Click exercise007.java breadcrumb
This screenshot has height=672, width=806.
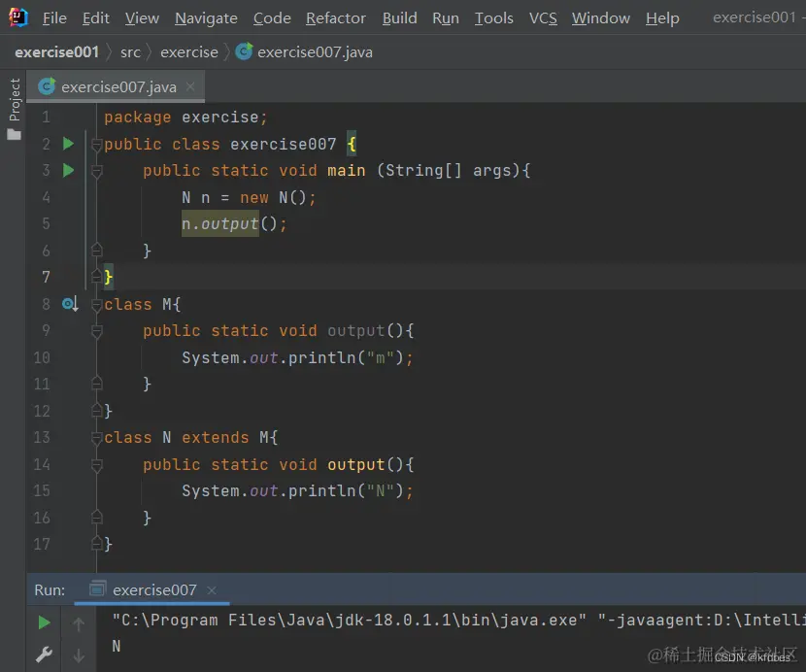click(x=315, y=51)
